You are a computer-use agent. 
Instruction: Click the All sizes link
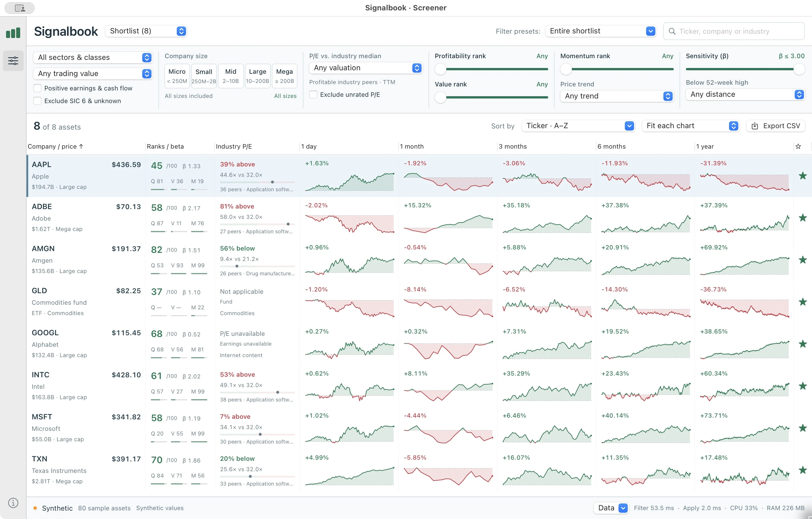click(x=285, y=96)
